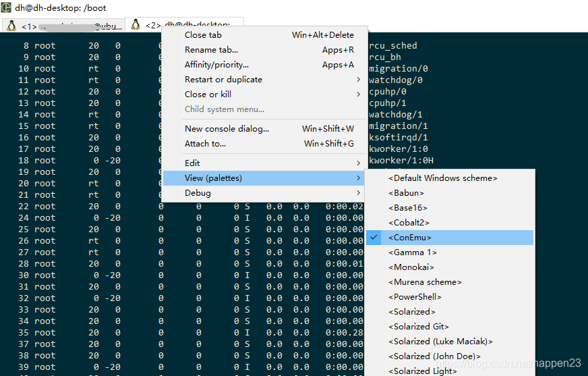This screenshot has width=588, height=376.
Task: Click the 0:00.01 time value
Action: tap(345, 264)
